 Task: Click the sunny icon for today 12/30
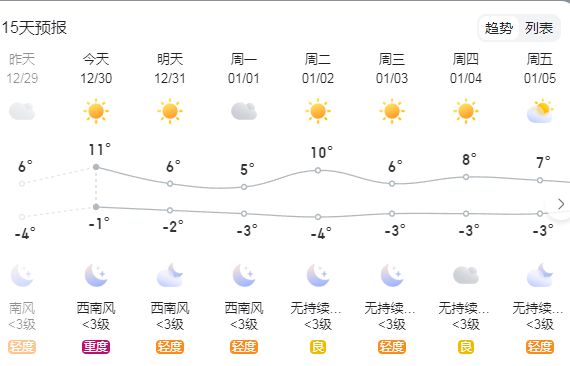[x=96, y=111]
